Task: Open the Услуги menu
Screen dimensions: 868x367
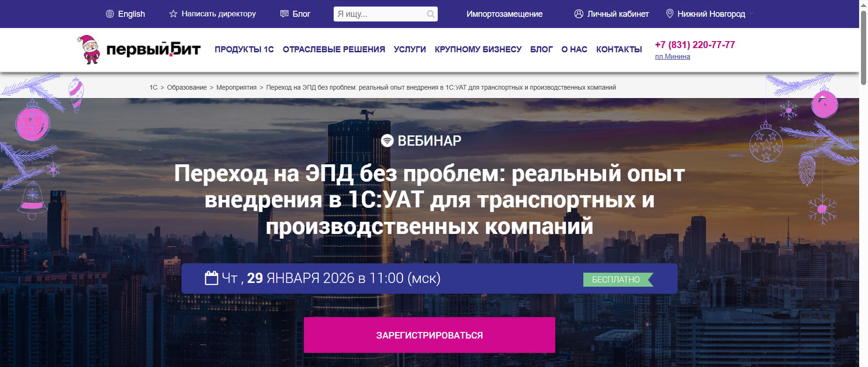Action: (410, 49)
